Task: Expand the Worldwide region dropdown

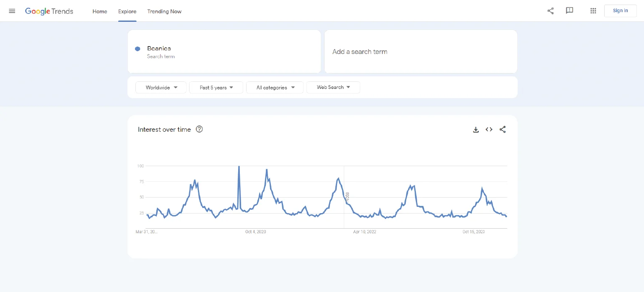Action: tap(161, 88)
